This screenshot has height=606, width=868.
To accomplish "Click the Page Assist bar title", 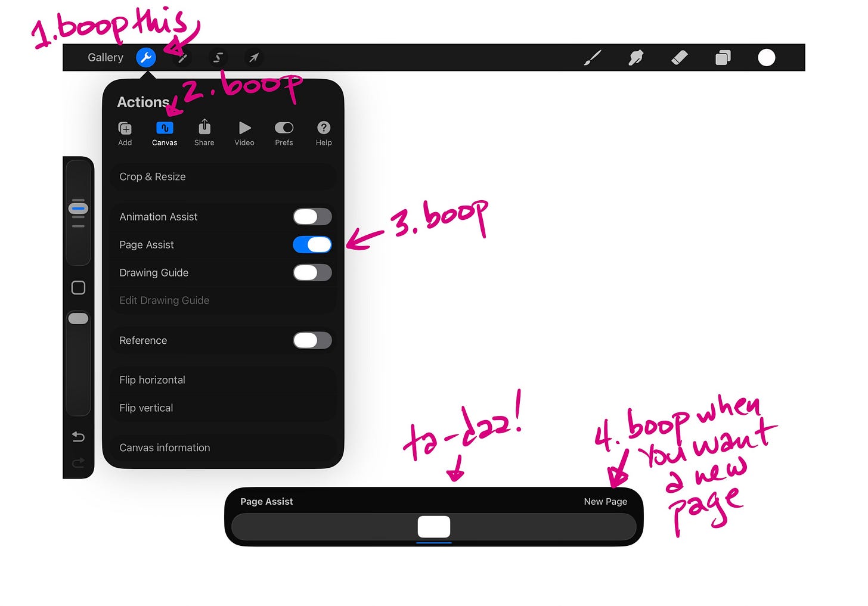I will (266, 502).
